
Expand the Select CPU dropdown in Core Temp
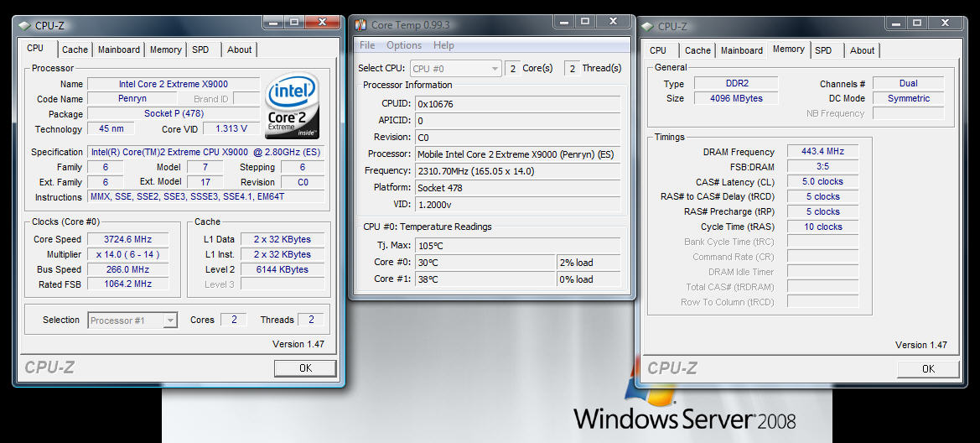(456, 68)
